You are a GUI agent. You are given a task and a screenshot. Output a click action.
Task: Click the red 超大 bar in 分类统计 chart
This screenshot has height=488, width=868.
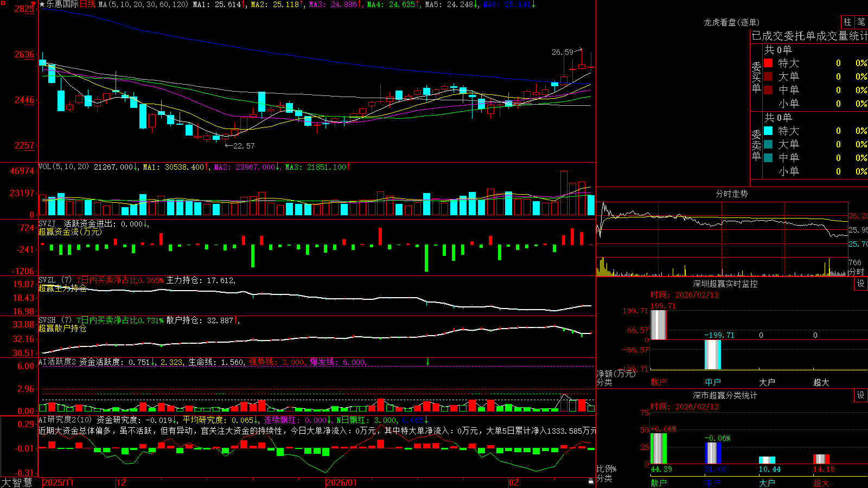coord(821,459)
